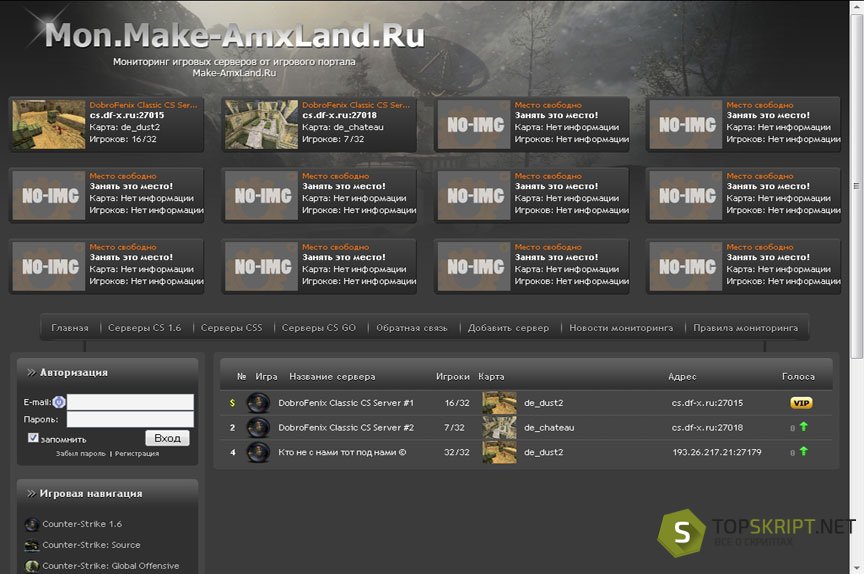Click the VIP badge of Server #1
This screenshot has height=574, width=864.
click(801, 403)
